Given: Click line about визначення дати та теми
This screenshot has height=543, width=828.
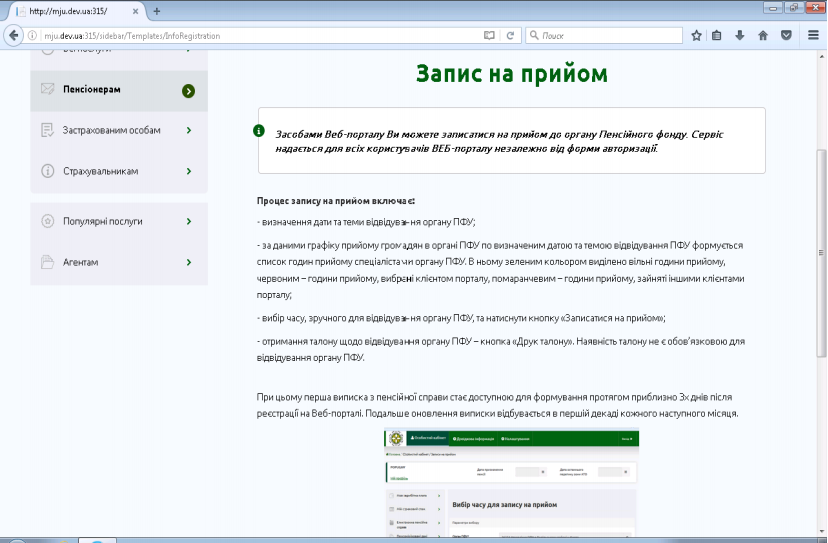Looking at the screenshot, I should (366, 222).
